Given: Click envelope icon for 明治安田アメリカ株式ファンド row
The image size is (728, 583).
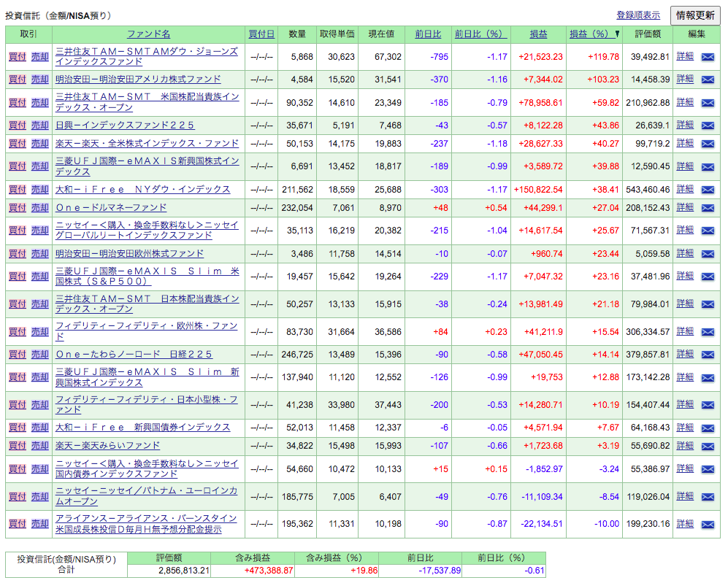Looking at the screenshot, I should (707, 80).
